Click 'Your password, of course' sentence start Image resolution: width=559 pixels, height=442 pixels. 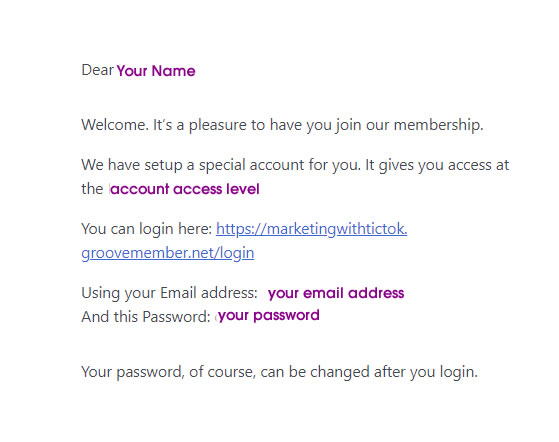[x=168, y=372]
